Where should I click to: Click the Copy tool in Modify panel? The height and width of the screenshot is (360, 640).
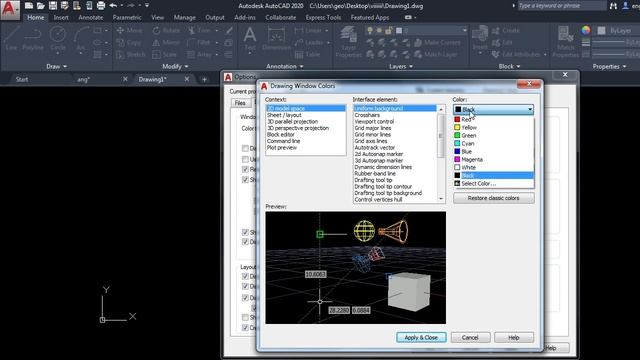click(129, 42)
